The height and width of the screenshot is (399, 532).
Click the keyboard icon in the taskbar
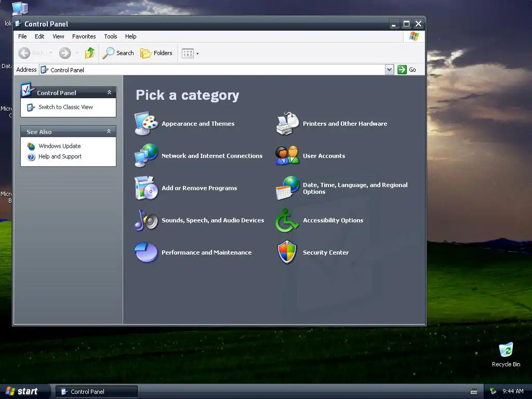coord(474,392)
